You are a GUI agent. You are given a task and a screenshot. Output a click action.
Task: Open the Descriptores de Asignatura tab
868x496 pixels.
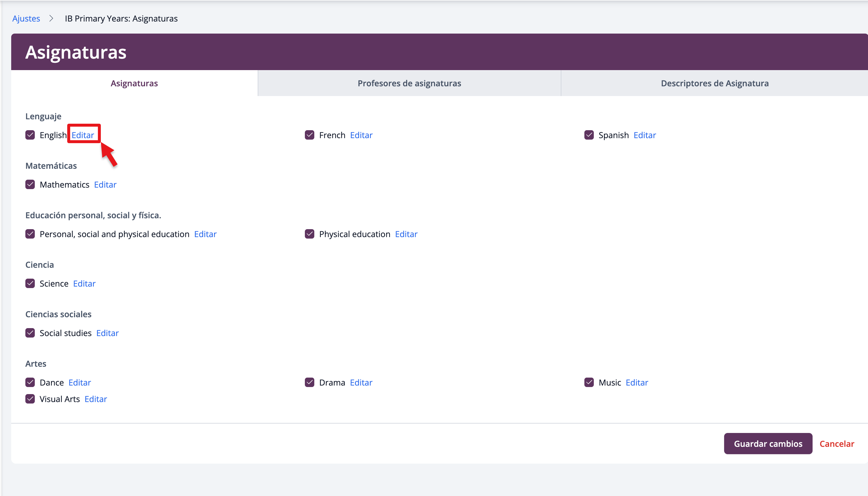714,83
